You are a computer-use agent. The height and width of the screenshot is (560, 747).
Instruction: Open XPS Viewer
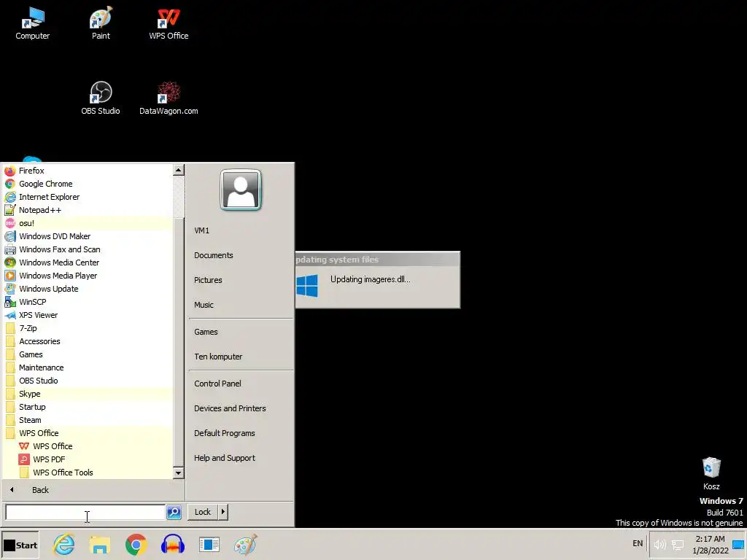coord(38,315)
